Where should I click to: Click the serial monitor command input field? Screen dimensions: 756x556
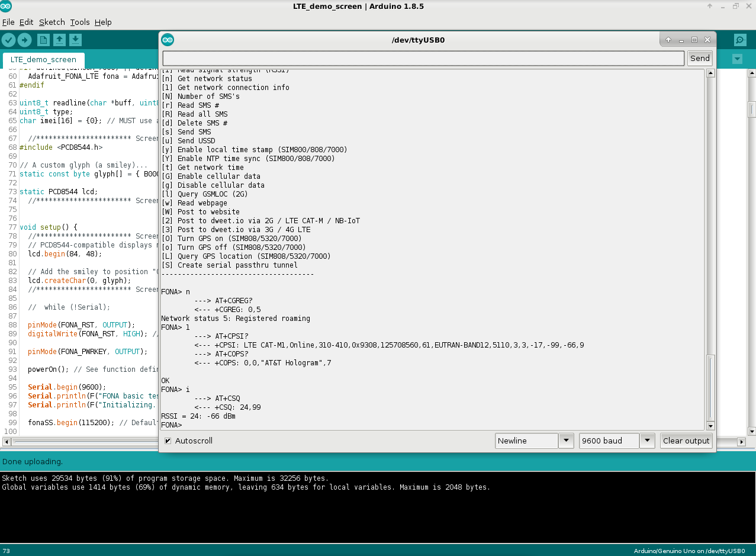pos(423,58)
